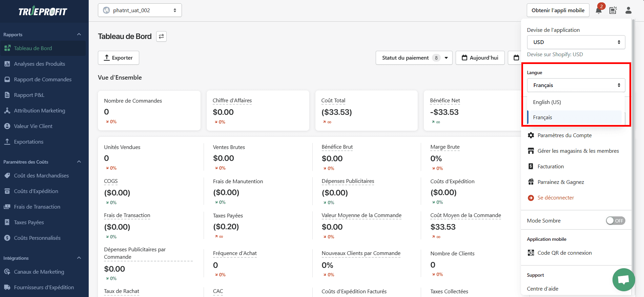Click the Taxes Payées receipt icon

tap(7, 222)
